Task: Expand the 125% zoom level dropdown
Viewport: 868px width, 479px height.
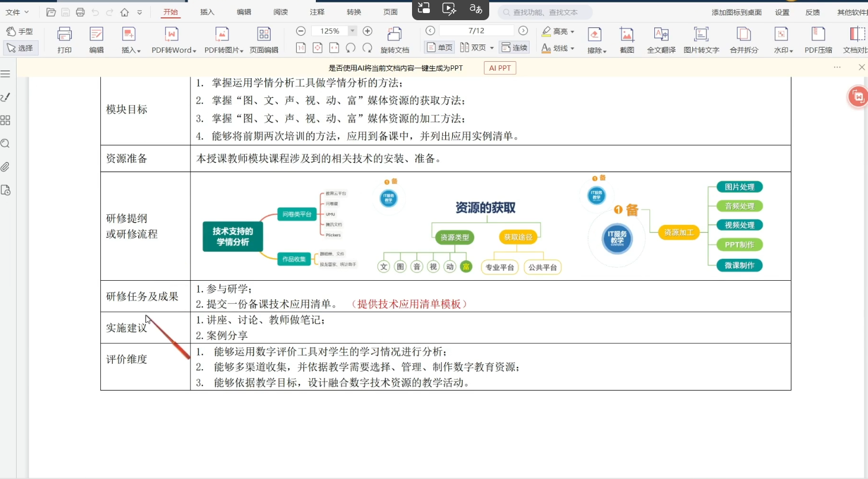Action: (x=353, y=31)
